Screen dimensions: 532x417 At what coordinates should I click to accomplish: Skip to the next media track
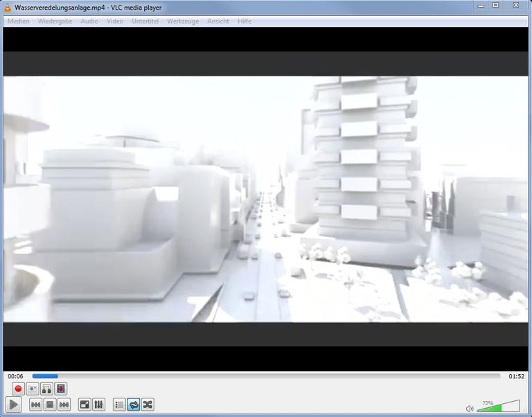(64, 405)
